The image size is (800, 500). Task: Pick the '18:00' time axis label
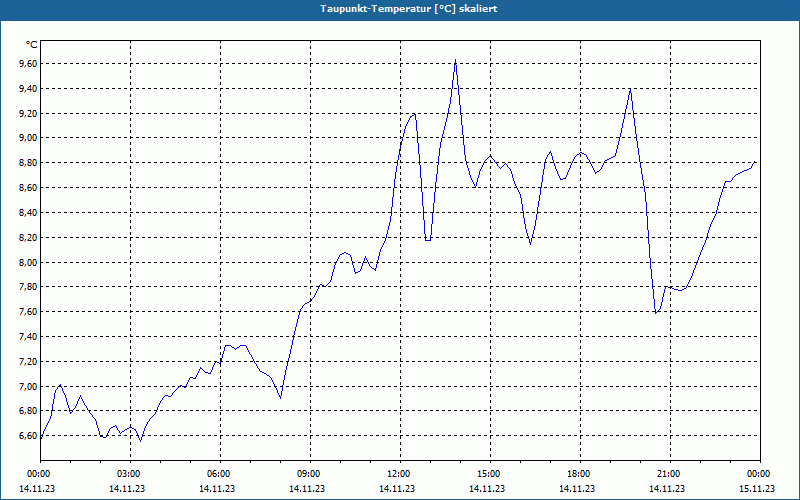(x=578, y=474)
